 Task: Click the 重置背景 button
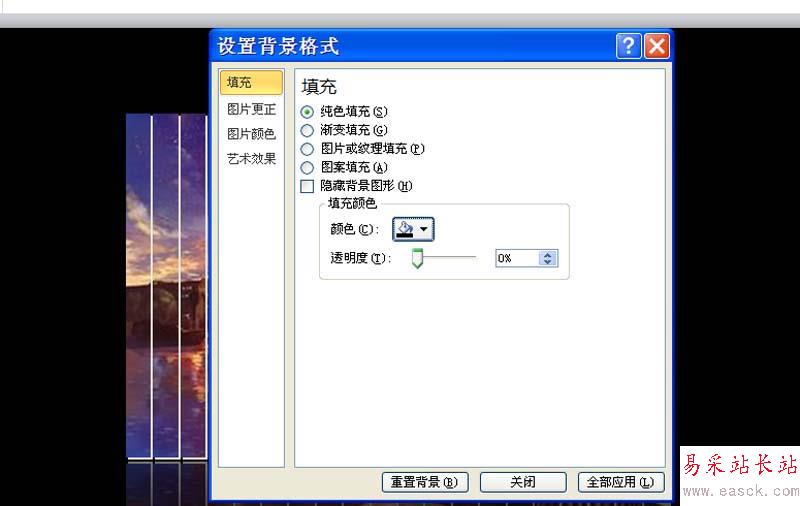425,482
